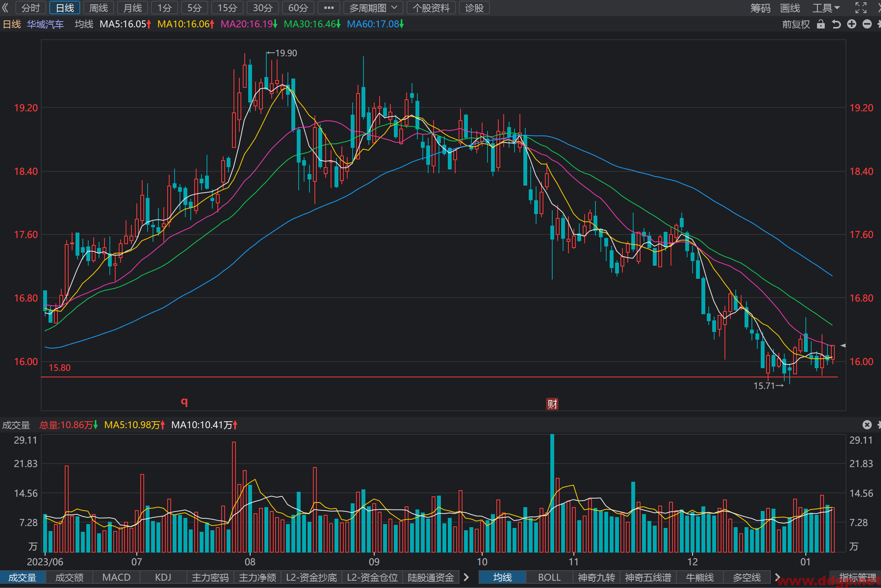Go back with double left chevron

point(5,8)
